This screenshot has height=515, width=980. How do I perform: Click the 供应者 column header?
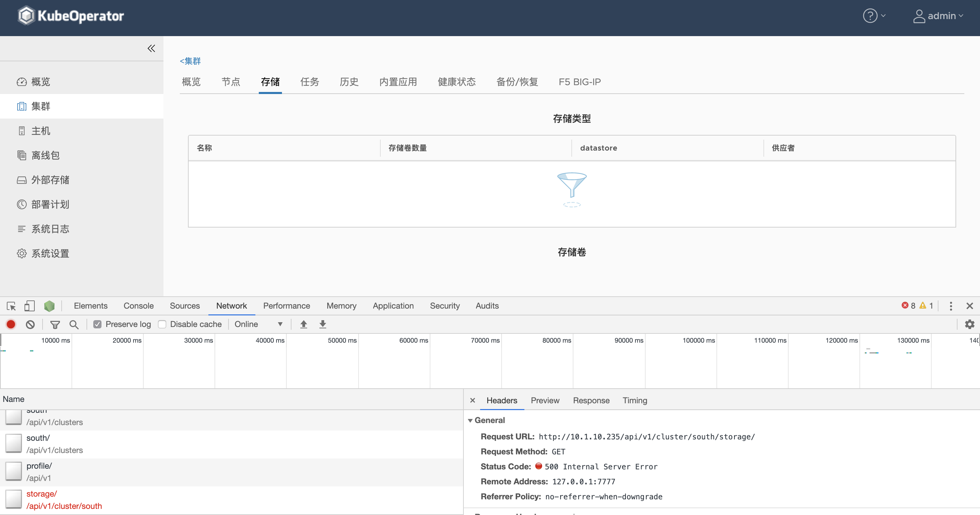coord(783,148)
